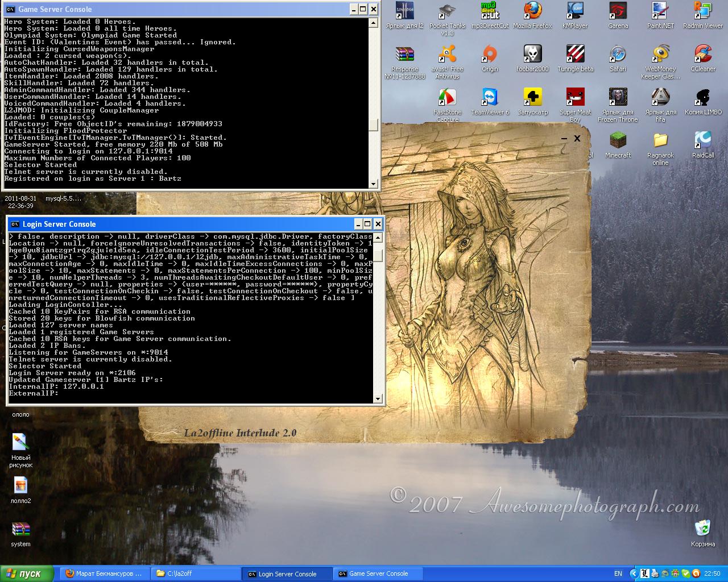The image size is (728, 582).
Task: Launch Paint.NET from the desktop
Action: [660, 16]
